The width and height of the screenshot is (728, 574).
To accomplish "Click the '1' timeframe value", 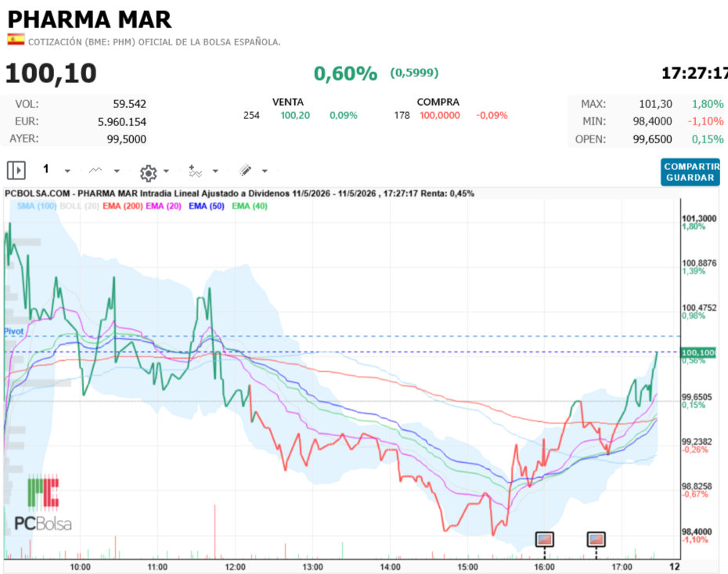I will [46, 168].
